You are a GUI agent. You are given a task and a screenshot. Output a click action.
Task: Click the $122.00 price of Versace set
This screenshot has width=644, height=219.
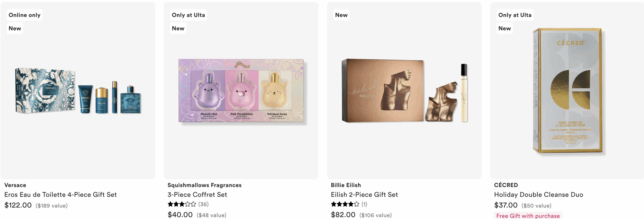(18, 205)
